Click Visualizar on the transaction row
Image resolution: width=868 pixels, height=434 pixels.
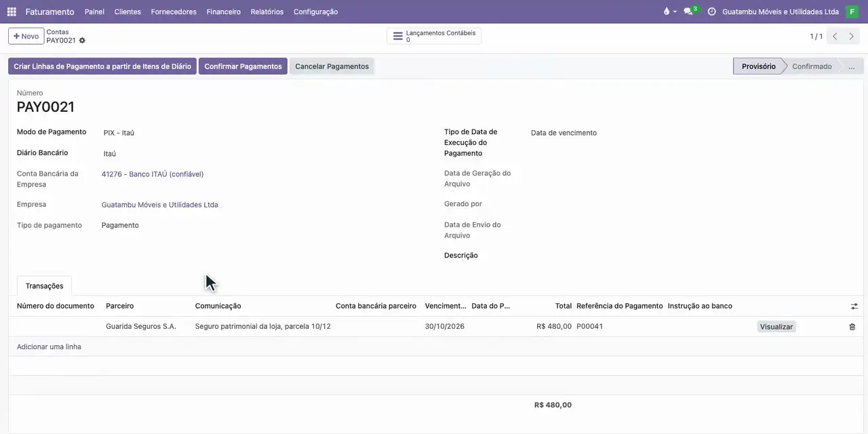click(x=776, y=327)
